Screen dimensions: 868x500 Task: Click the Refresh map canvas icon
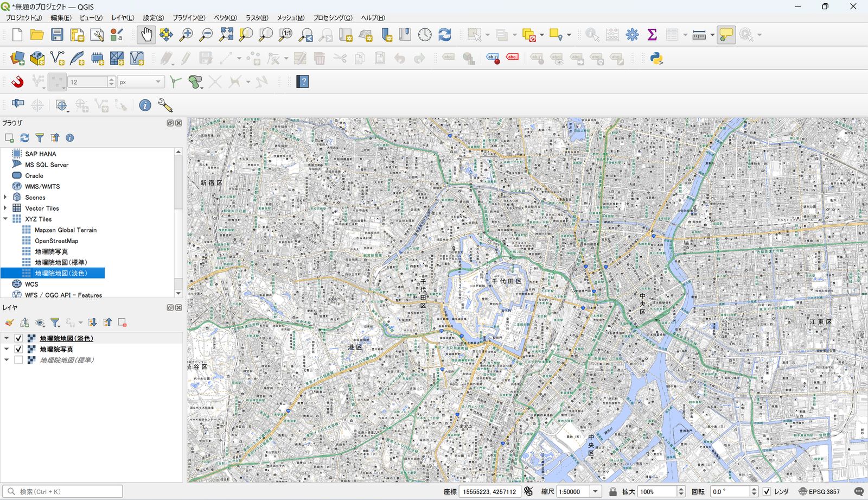(445, 35)
